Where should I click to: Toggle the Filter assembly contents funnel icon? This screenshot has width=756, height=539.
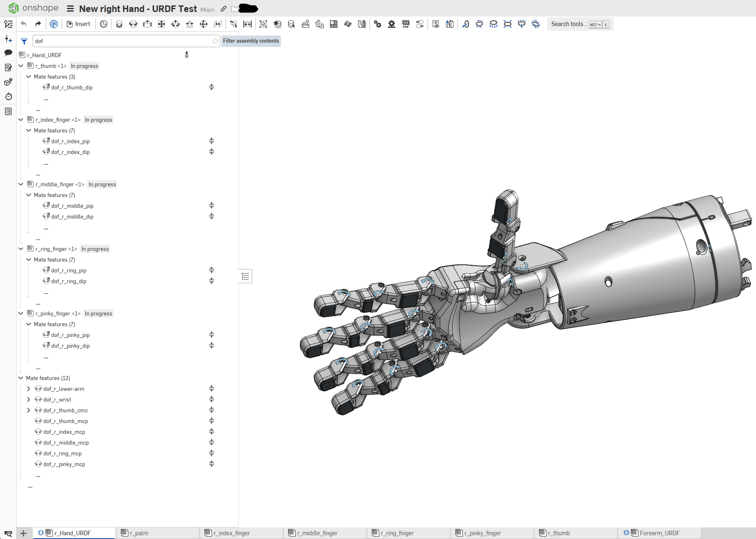tap(24, 41)
